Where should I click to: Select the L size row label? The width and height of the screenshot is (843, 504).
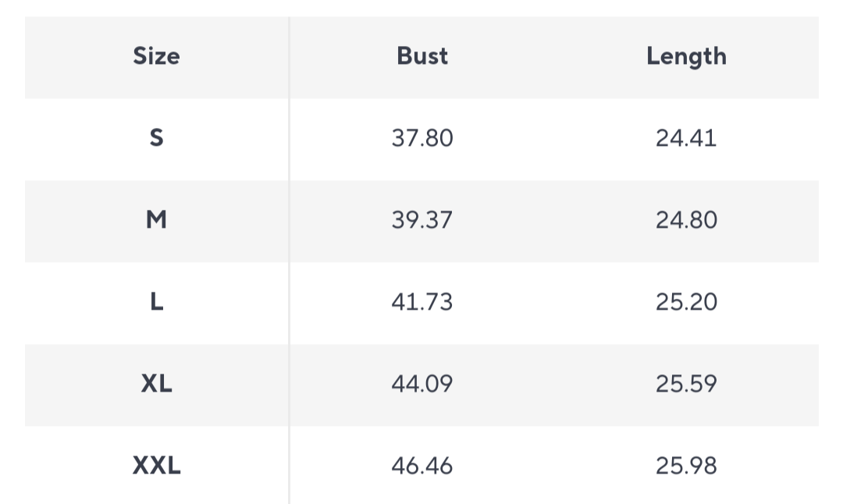pyautogui.click(x=156, y=301)
